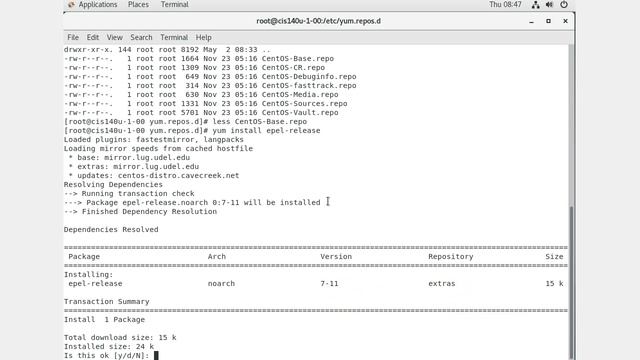This screenshot has height=360, width=640.
Task: Click the 'less CentOS-Base.repo' command text
Action: (260, 122)
